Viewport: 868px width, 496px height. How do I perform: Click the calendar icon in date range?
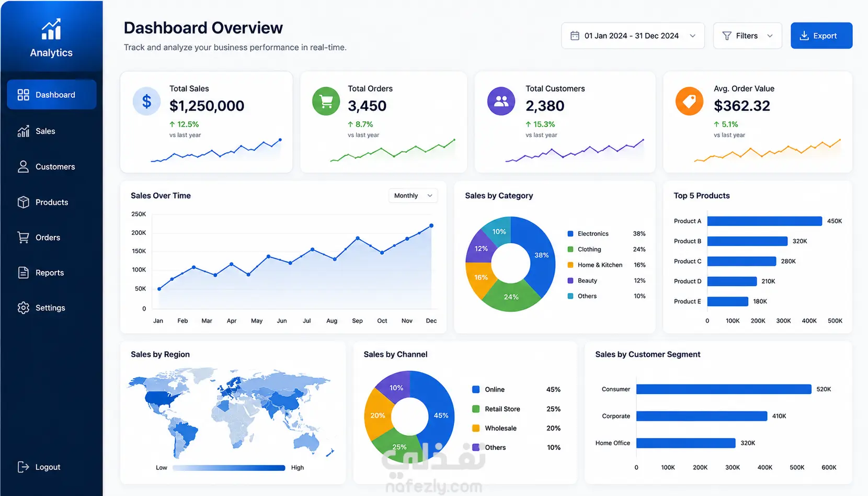tap(575, 36)
